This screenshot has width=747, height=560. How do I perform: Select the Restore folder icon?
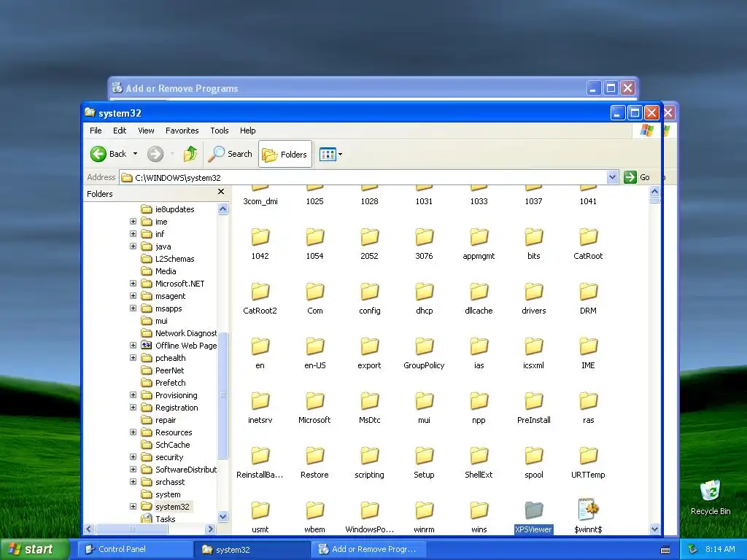[x=314, y=456]
